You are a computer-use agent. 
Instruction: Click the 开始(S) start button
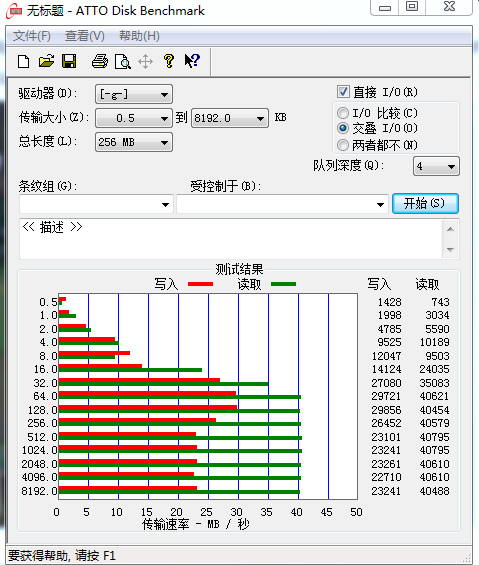tap(425, 204)
